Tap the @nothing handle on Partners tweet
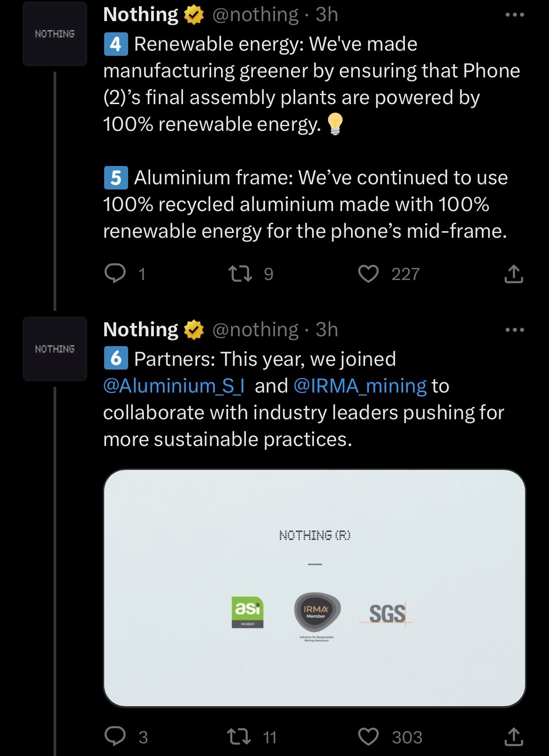This screenshot has height=756, width=549. 255,330
